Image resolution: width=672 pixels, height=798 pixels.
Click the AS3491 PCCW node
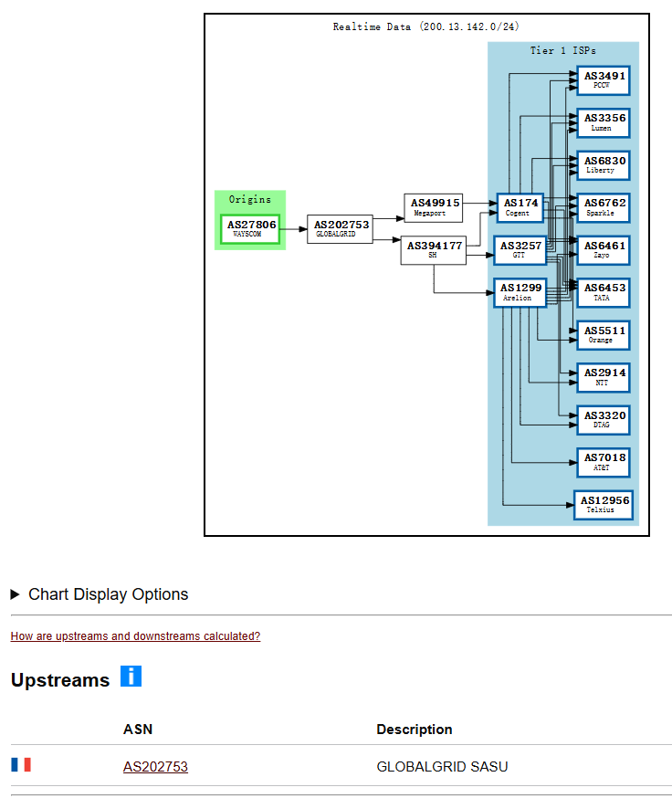point(604,80)
